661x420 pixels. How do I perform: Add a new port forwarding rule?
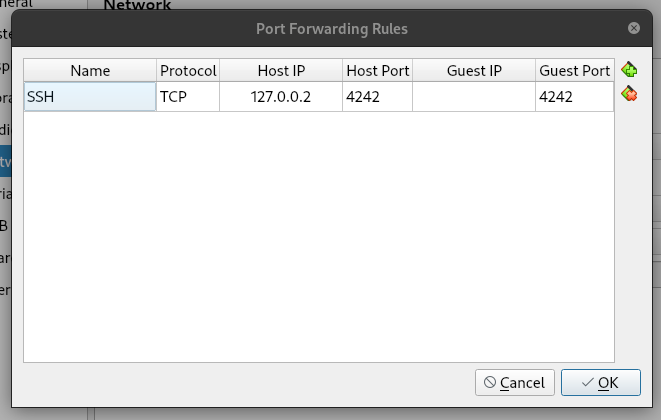pyautogui.click(x=629, y=70)
